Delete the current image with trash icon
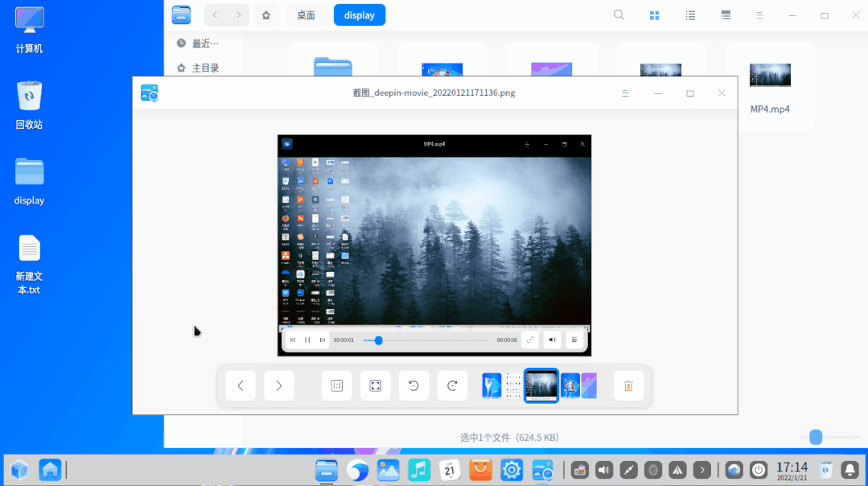 coord(628,385)
